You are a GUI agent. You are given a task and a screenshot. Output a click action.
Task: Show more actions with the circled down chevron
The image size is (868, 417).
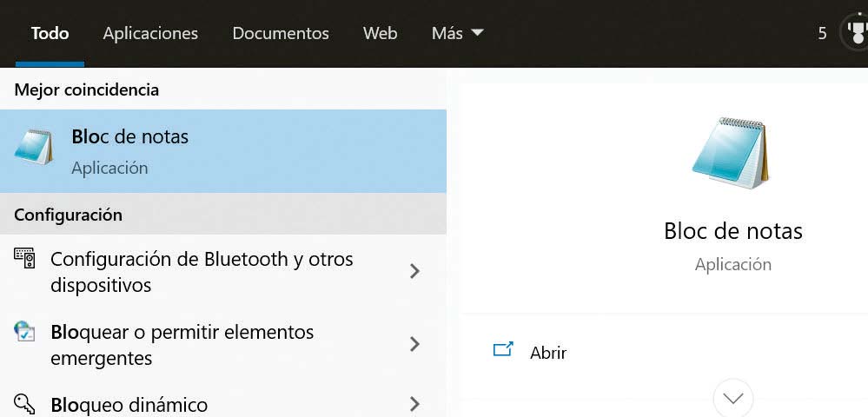[732, 399]
